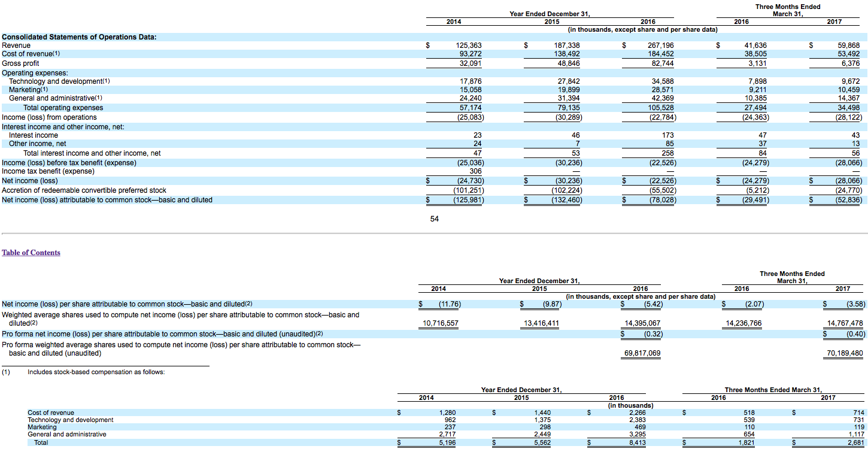Click the marketing expense value 28,571
The image size is (868, 455).
(x=663, y=90)
